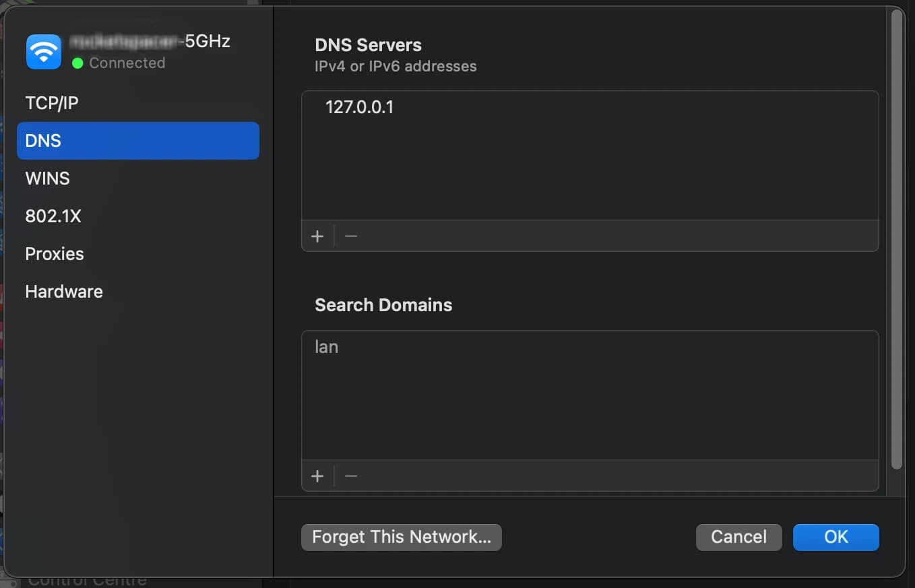Open the Proxies settings

point(54,254)
